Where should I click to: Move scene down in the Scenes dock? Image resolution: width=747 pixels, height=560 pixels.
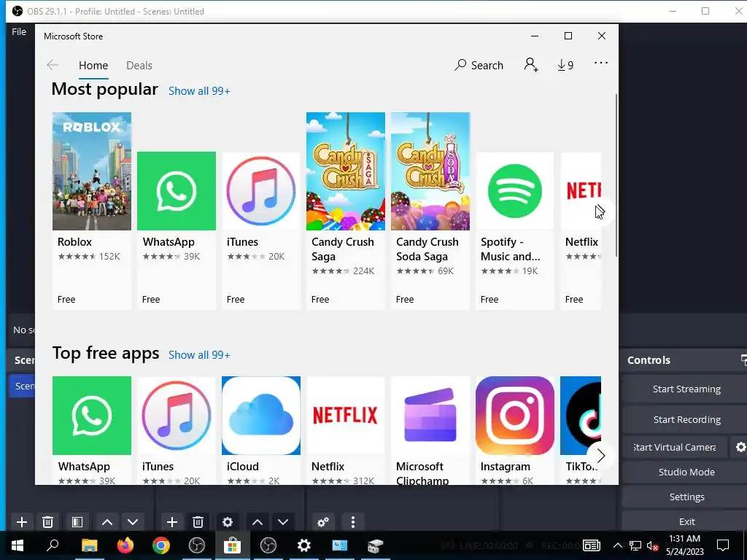(133, 522)
